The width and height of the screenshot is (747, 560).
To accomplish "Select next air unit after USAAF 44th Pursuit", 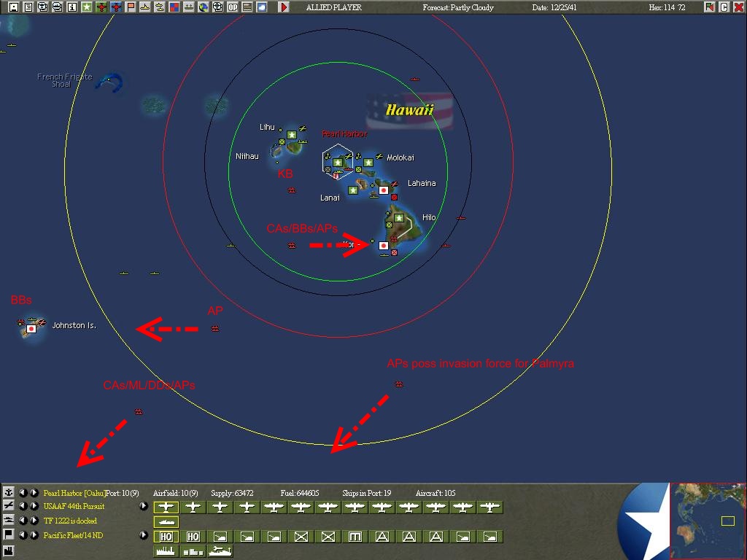I will pos(34,506).
